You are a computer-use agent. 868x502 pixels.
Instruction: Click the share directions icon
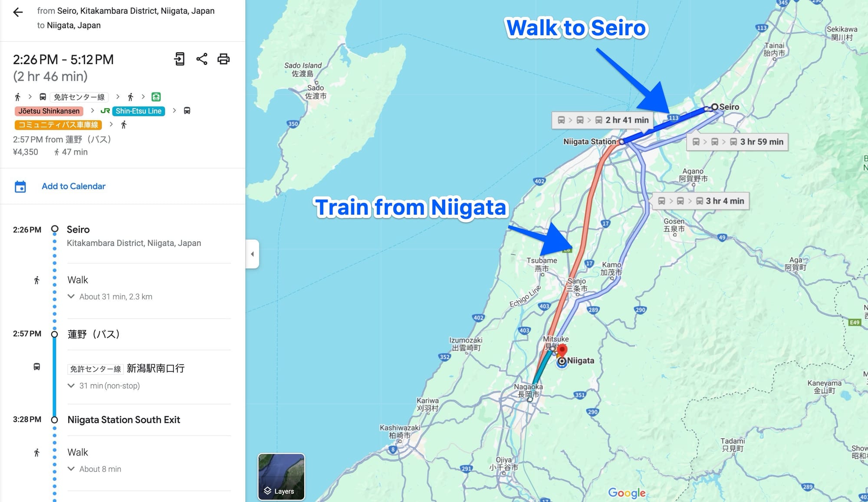tap(201, 59)
